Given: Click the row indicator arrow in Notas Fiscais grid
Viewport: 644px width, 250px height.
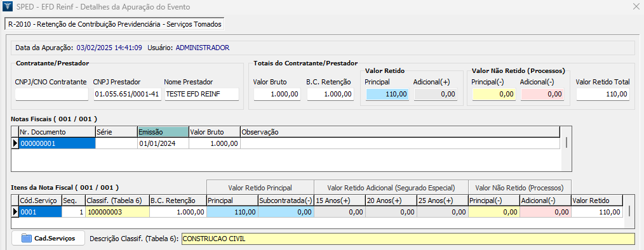Looking at the screenshot, I should click(15, 143).
